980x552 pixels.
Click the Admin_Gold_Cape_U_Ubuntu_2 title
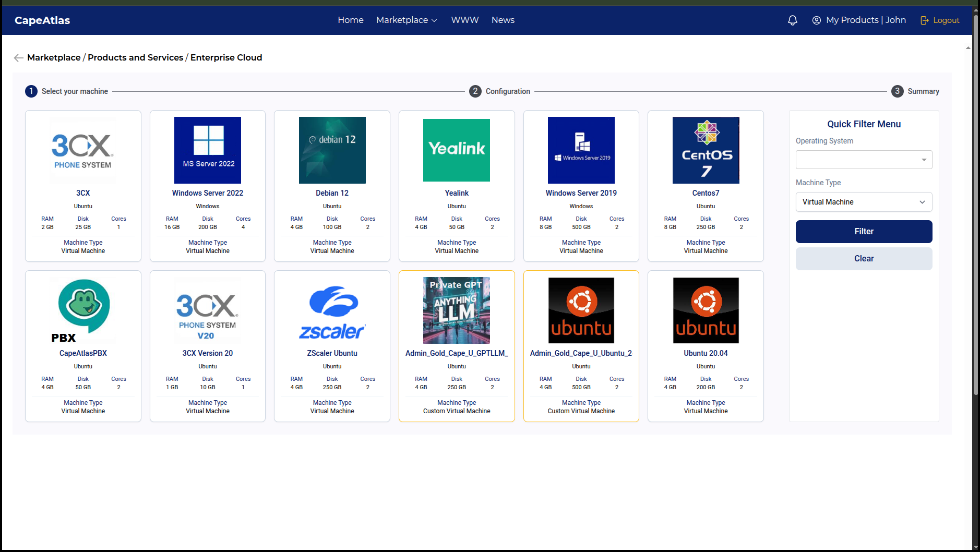tap(581, 353)
